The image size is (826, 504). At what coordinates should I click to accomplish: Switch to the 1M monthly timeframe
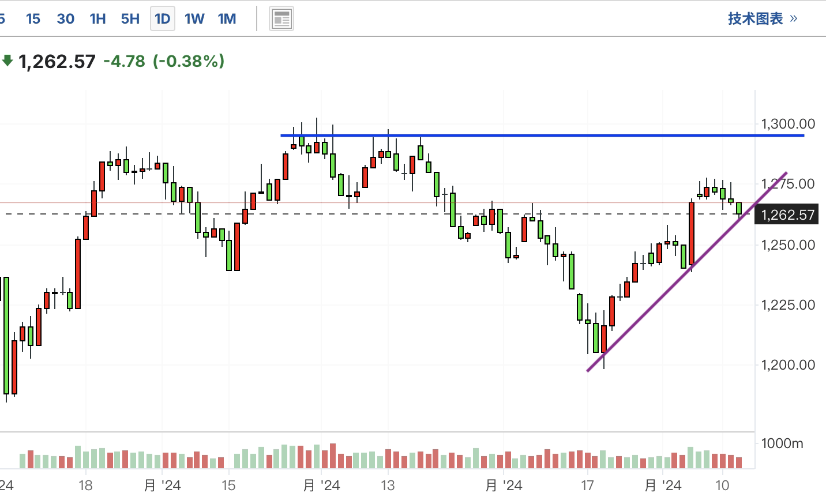click(227, 19)
